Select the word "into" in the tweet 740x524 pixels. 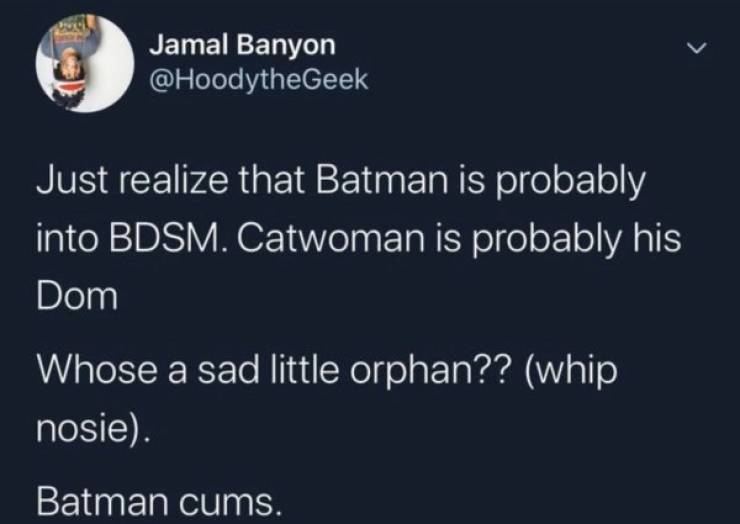click(x=64, y=242)
